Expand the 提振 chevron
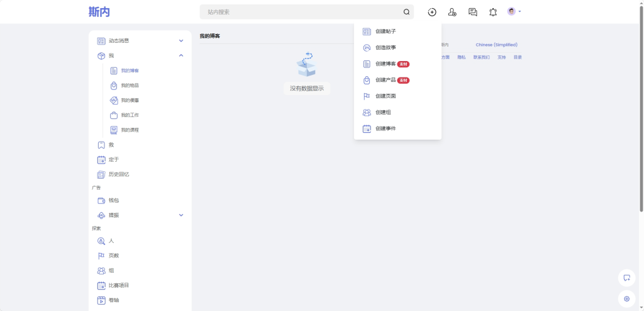Image resolution: width=644 pixels, height=311 pixels. tap(181, 215)
